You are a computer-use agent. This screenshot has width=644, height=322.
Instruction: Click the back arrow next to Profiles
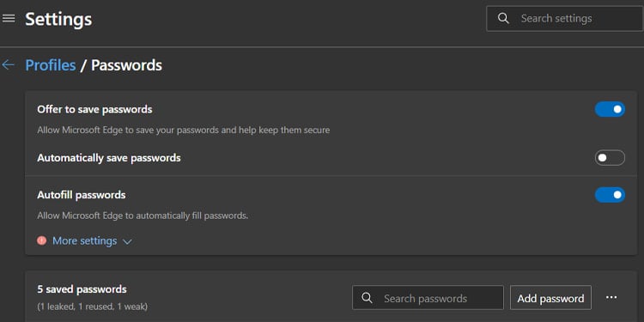coord(9,64)
